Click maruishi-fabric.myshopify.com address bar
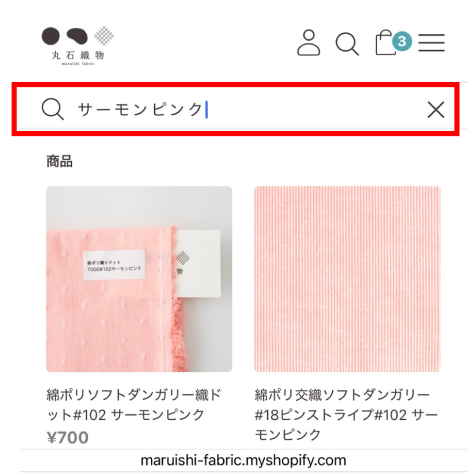This screenshot has width=475, height=473. tap(243, 460)
